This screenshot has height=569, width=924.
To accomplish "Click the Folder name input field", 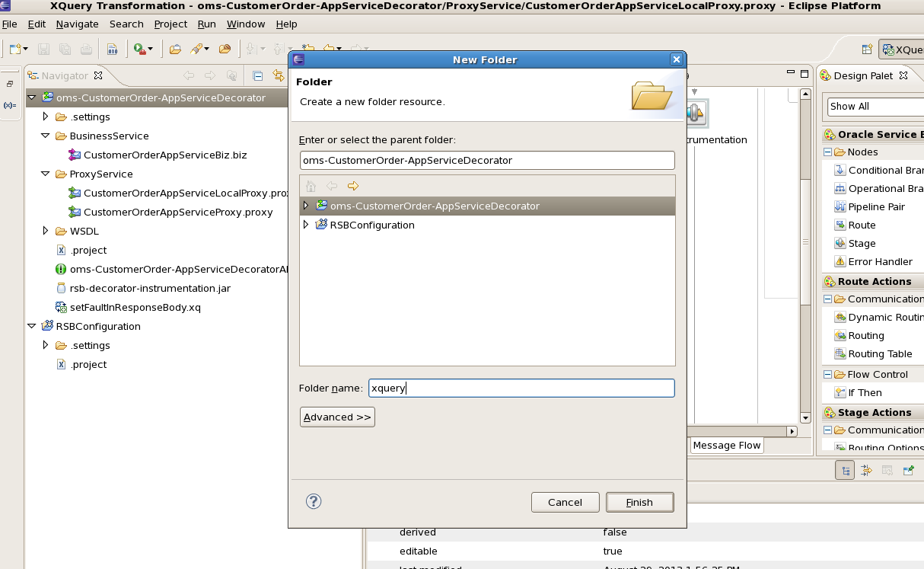I will pos(521,388).
